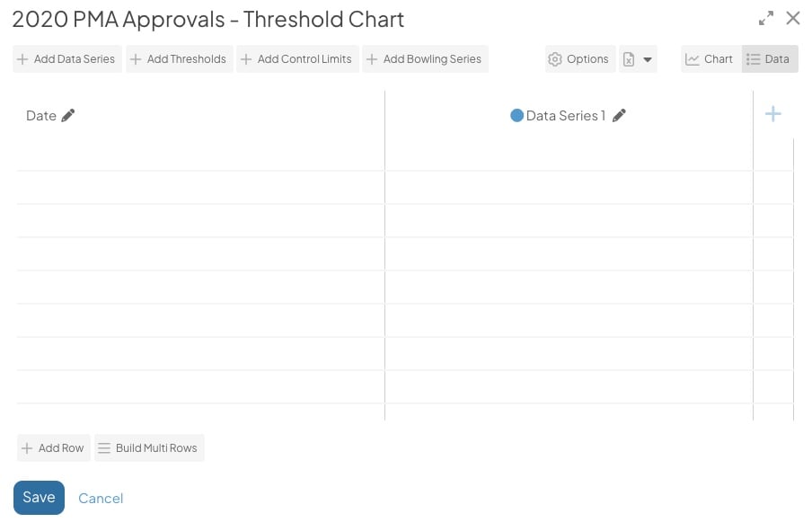
Task: Save the threshold chart
Action: coord(39,497)
